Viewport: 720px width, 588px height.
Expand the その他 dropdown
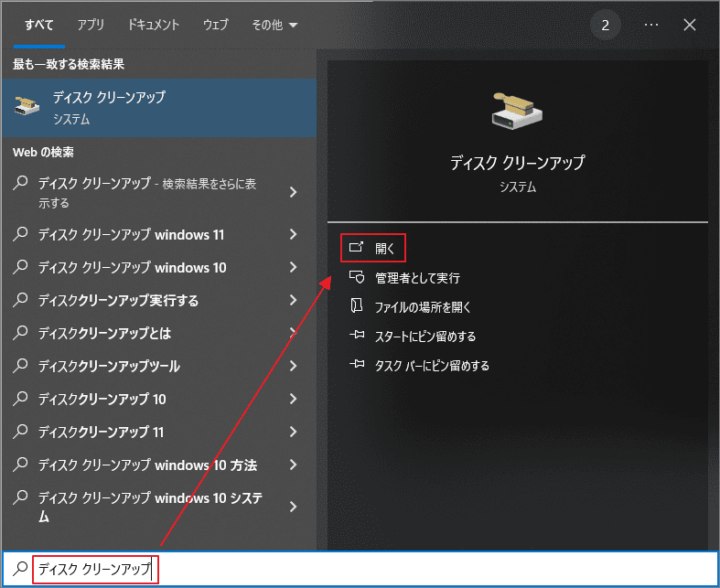tap(274, 25)
